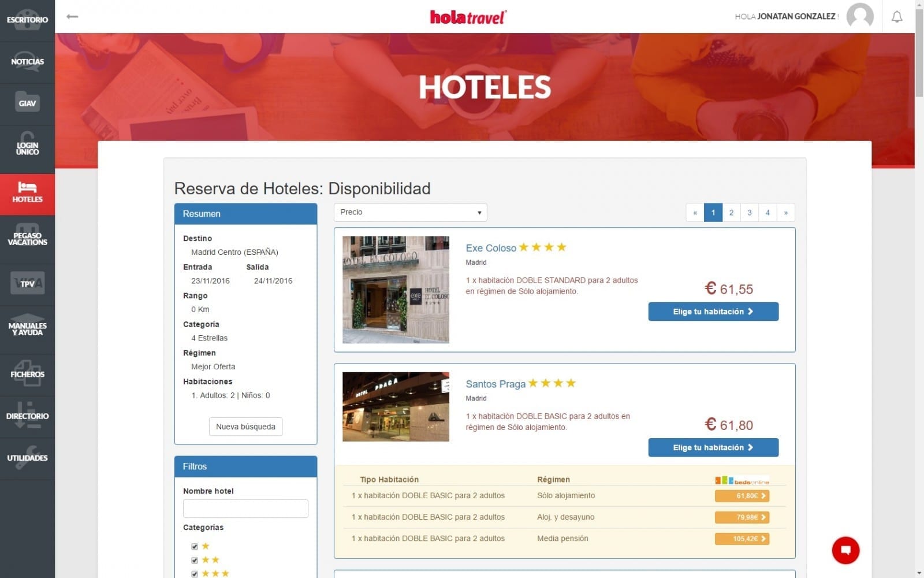Image resolution: width=924 pixels, height=578 pixels.
Task: Open the GIAV folder icon
Action: pos(27,103)
